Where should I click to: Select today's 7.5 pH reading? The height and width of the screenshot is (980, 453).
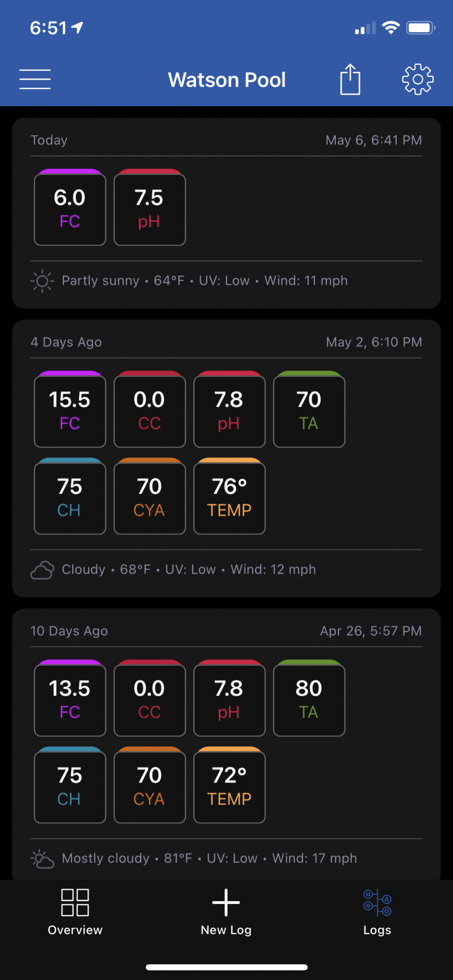click(150, 207)
